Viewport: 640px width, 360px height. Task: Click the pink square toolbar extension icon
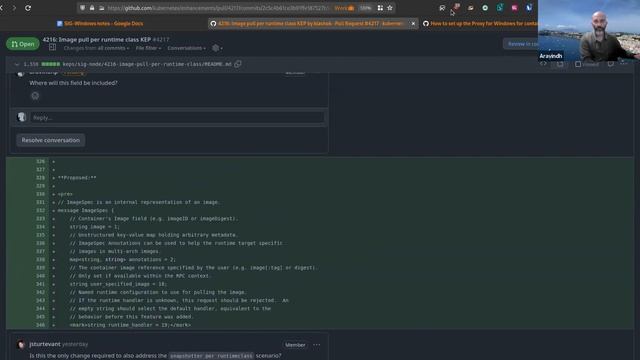point(515,8)
